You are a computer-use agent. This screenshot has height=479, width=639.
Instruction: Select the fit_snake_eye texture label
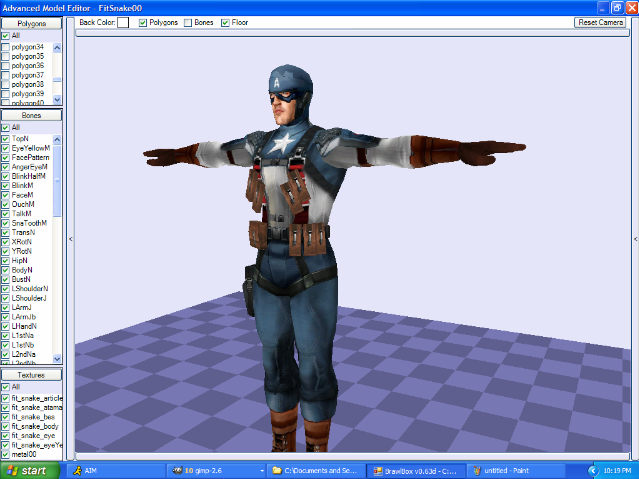coord(33,436)
